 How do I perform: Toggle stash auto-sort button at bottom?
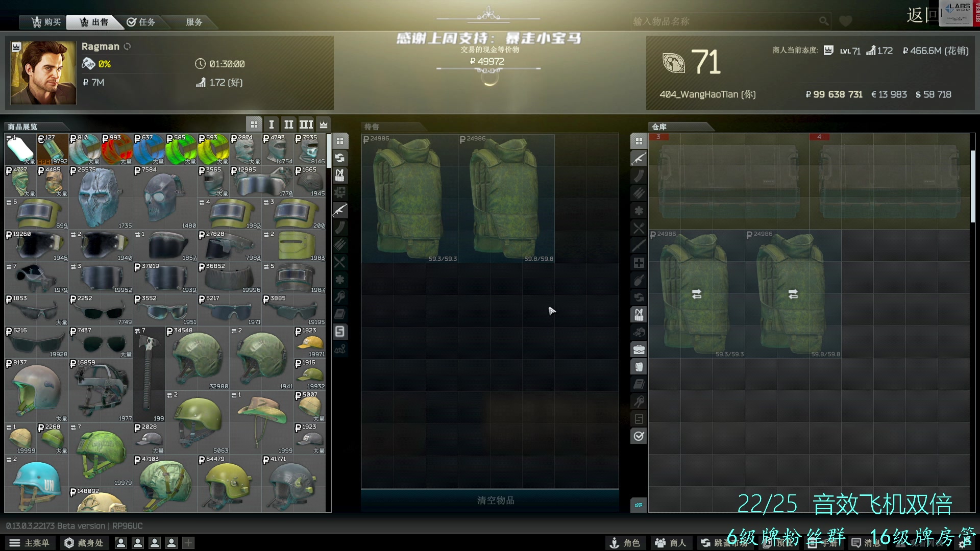[x=639, y=505]
